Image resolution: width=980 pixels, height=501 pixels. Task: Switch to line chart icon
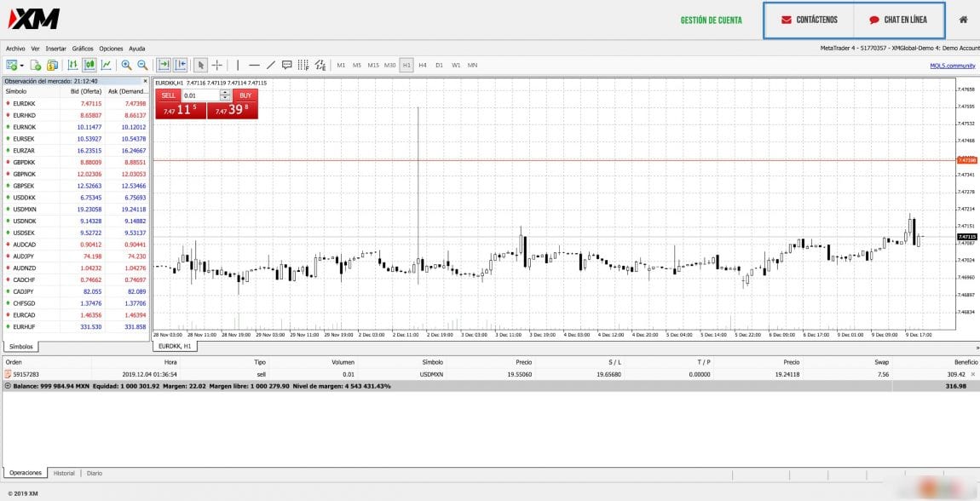point(107,65)
